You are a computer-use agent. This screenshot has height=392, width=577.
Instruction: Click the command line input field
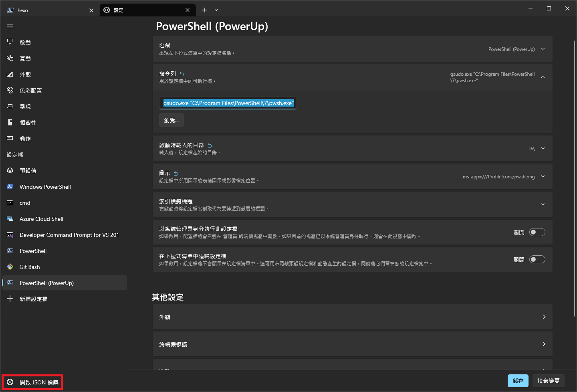[228, 103]
